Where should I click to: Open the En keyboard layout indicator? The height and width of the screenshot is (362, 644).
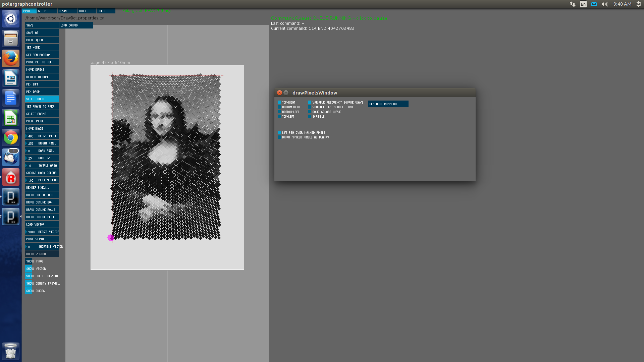583,4
